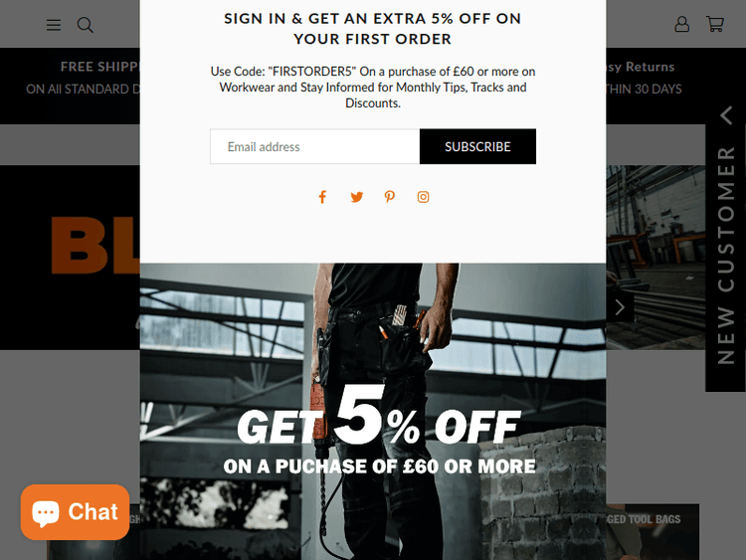The height and width of the screenshot is (560, 746).
Task: Select the NEW CUSTOMER vertical tab
Action: (x=726, y=256)
